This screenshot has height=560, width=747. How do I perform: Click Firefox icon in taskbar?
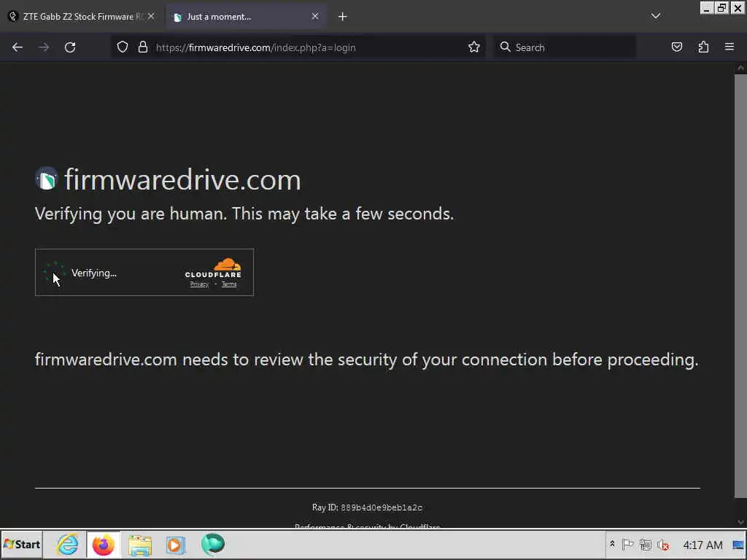(x=104, y=545)
